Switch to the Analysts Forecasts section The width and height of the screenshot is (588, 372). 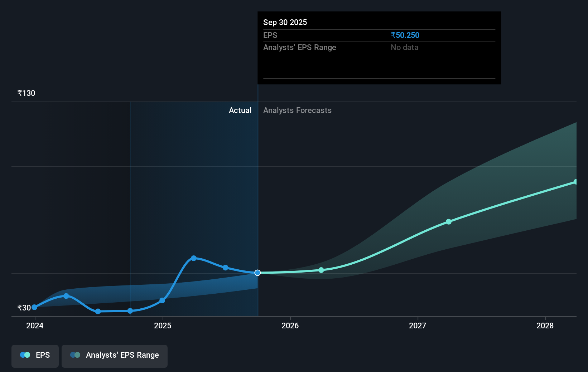[x=297, y=111]
